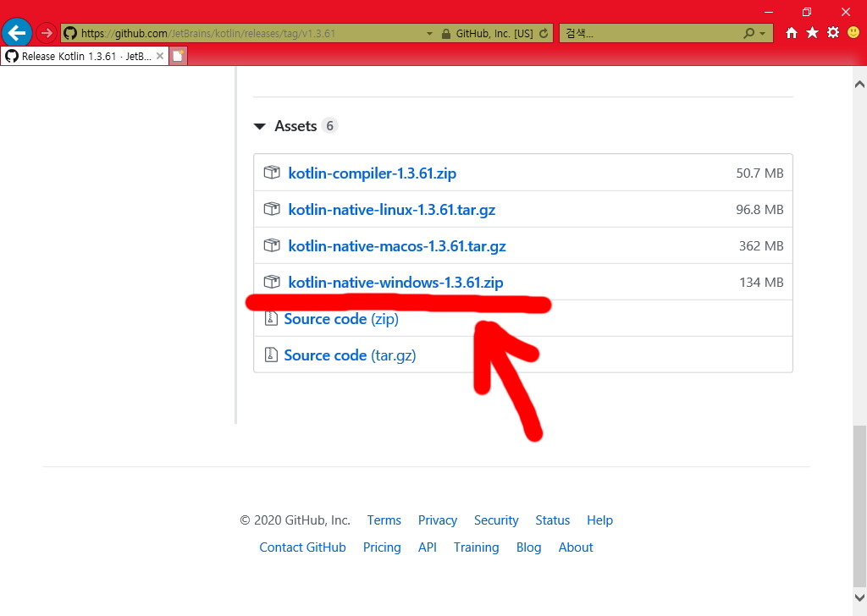867x616 pixels.
Task: Click the search magnifier icon
Action: (748, 34)
